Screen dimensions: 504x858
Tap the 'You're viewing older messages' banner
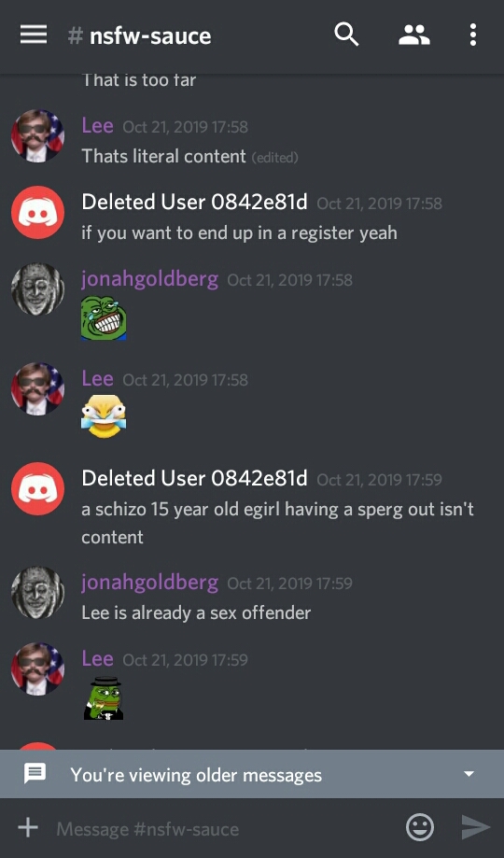click(x=252, y=774)
